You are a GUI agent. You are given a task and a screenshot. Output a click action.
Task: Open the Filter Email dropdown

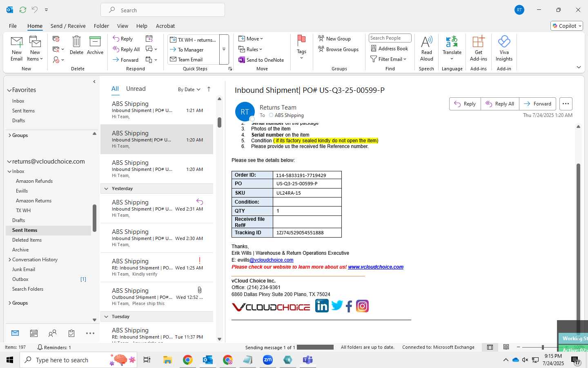(388, 59)
